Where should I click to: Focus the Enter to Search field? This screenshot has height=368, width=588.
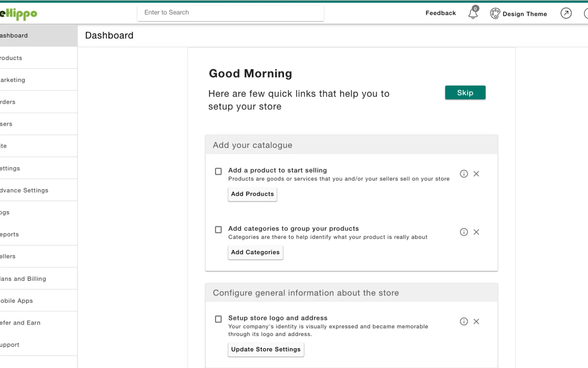(230, 13)
